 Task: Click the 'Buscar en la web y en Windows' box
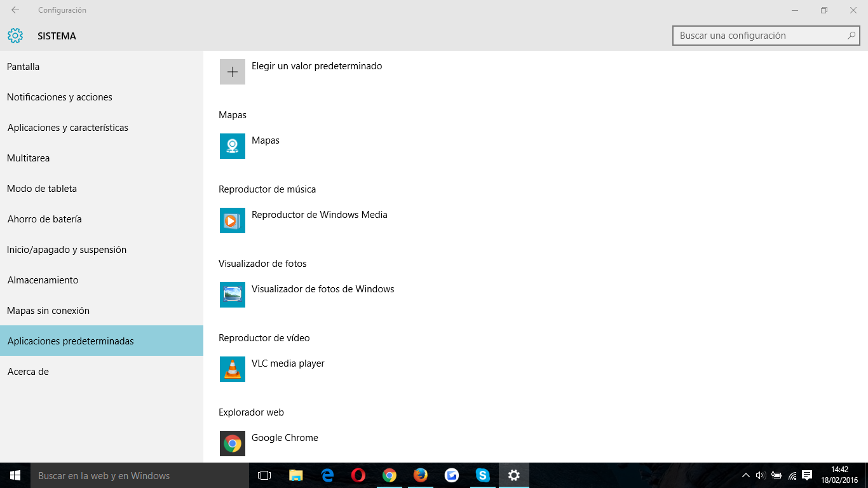(140, 475)
